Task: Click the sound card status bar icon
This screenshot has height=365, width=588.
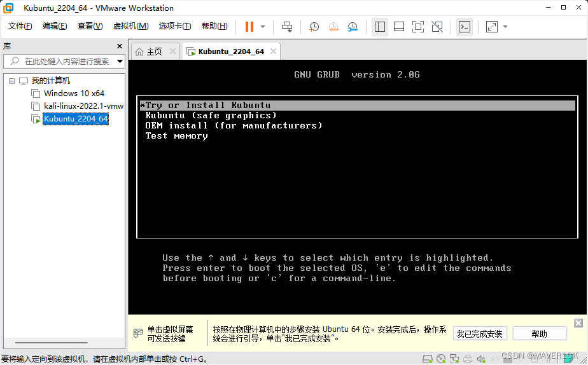Action: tap(482, 359)
